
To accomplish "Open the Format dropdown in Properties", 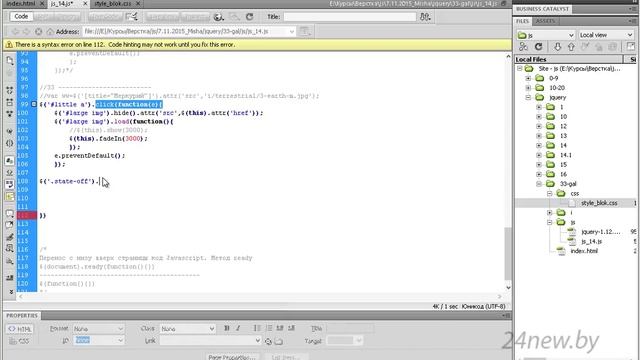I will (x=98, y=329).
